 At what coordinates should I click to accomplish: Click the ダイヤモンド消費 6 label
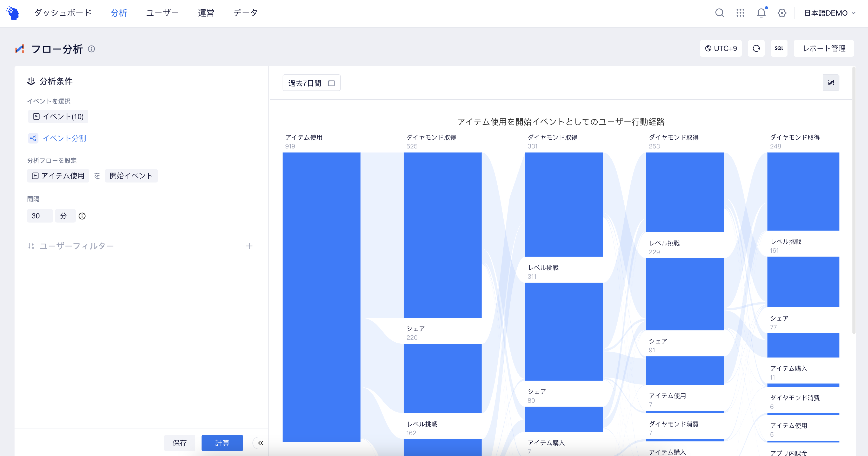pyautogui.click(x=794, y=402)
